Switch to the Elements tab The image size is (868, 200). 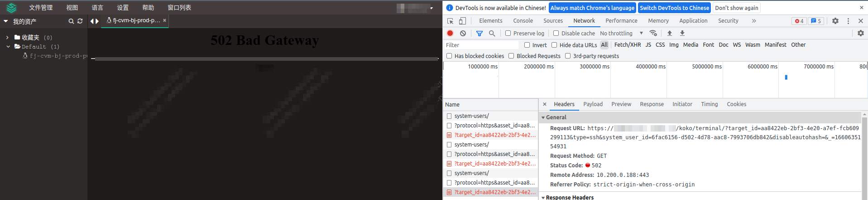[x=491, y=21]
